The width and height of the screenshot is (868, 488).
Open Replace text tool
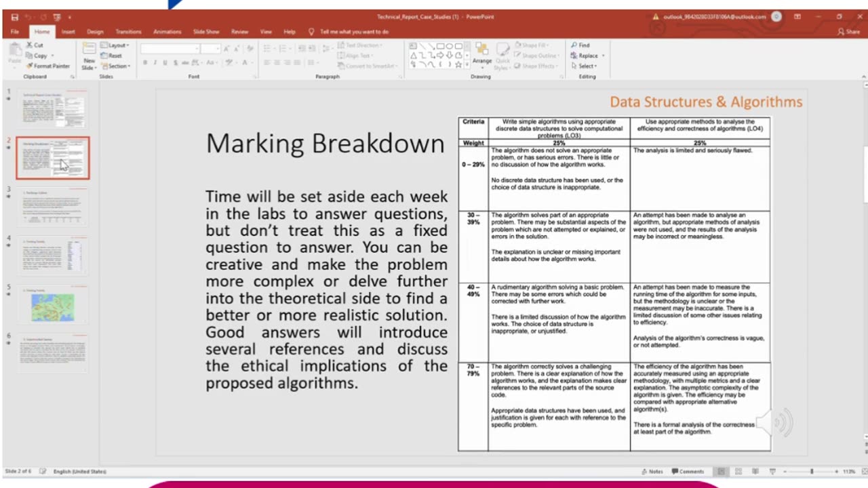pyautogui.click(x=585, y=56)
